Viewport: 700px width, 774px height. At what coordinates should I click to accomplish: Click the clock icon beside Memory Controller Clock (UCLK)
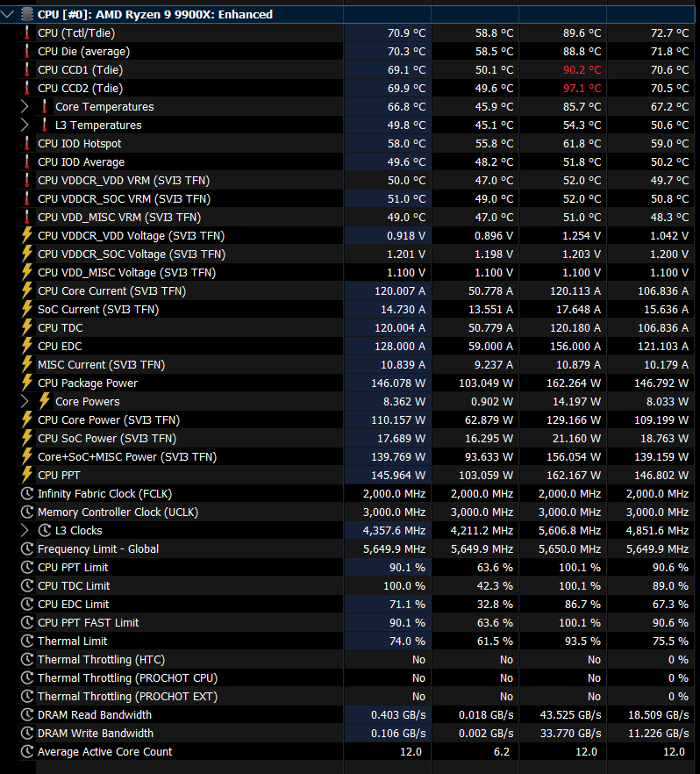coord(27,512)
